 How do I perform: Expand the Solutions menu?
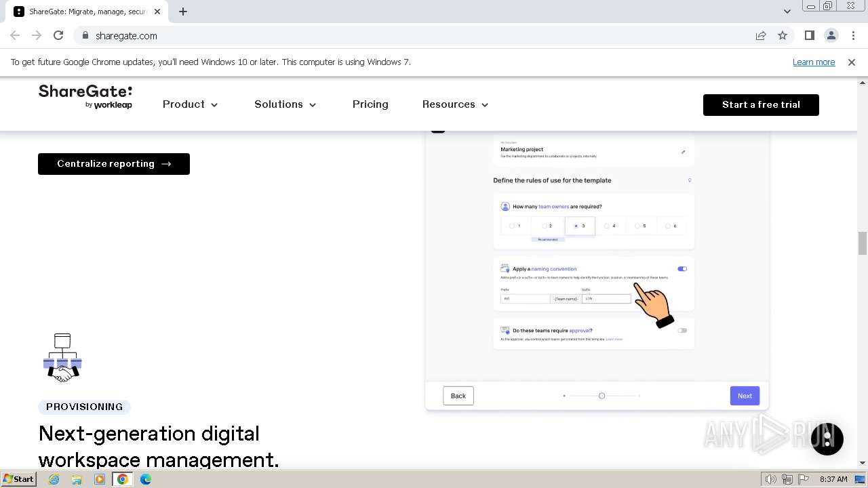[285, 104]
